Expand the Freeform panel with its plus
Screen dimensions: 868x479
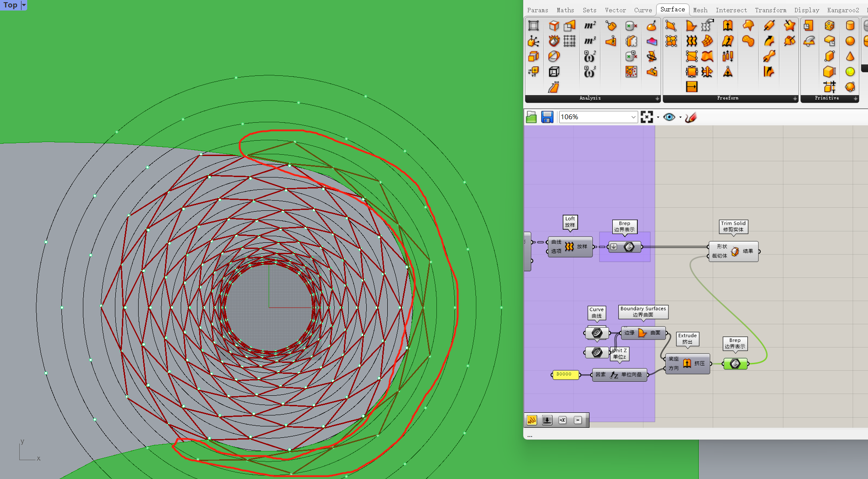(795, 99)
